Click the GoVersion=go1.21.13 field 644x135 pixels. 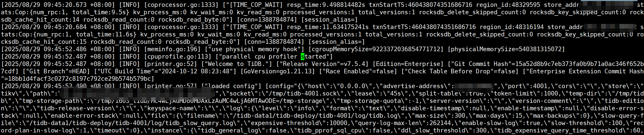(278, 71)
